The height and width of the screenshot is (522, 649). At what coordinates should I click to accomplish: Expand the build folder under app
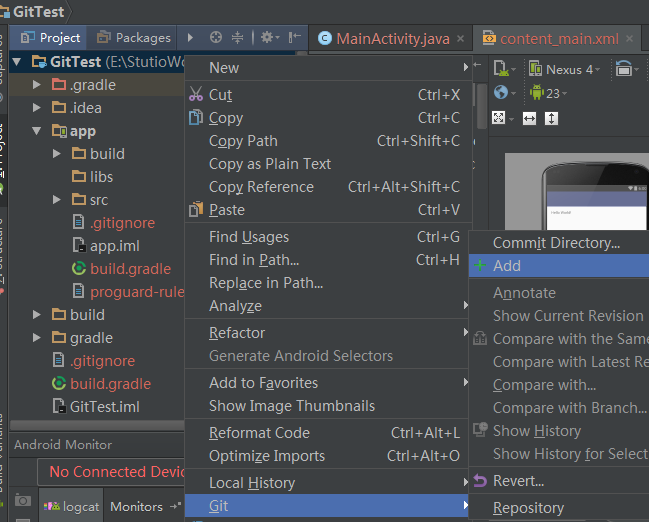click(x=57, y=154)
